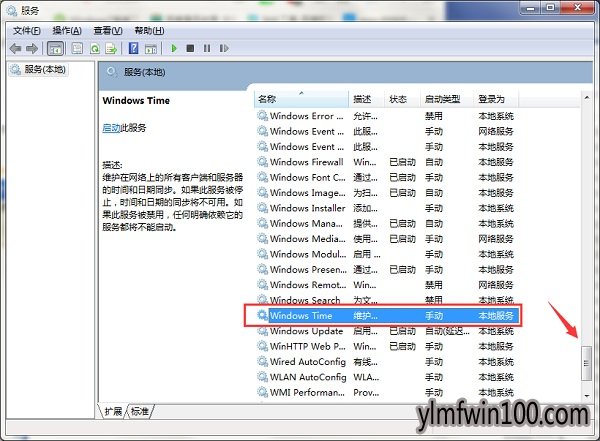Open the Help question-mark toolbar icon

pos(134,48)
